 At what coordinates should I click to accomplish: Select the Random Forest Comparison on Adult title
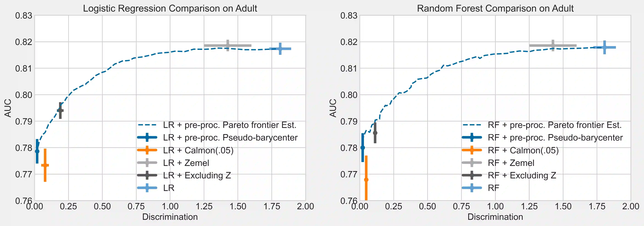(x=495, y=8)
